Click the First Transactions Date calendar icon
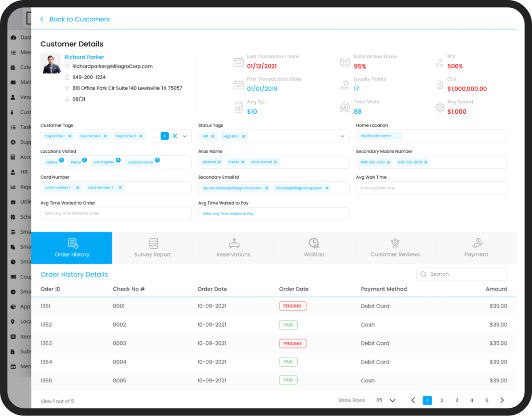The height and width of the screenshot is (416, 532). [238, 85]
